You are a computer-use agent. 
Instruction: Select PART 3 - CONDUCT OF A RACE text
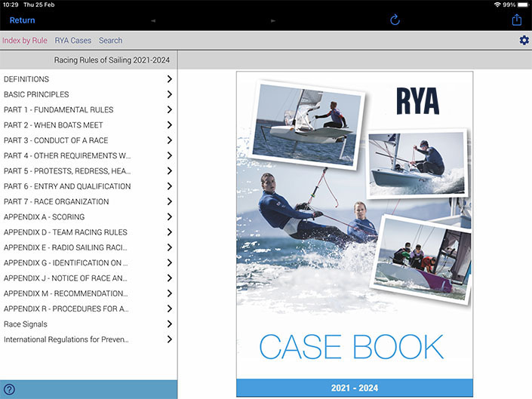coord(56,140)
